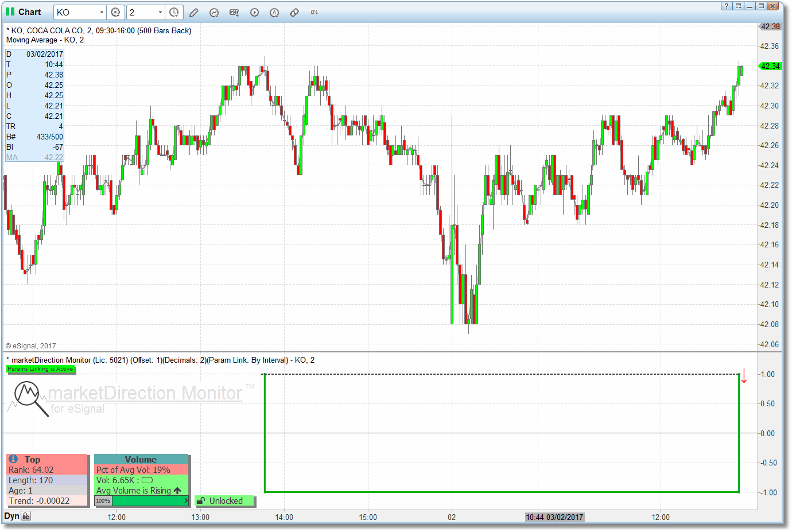Click the help question mark button

point(726,6)
